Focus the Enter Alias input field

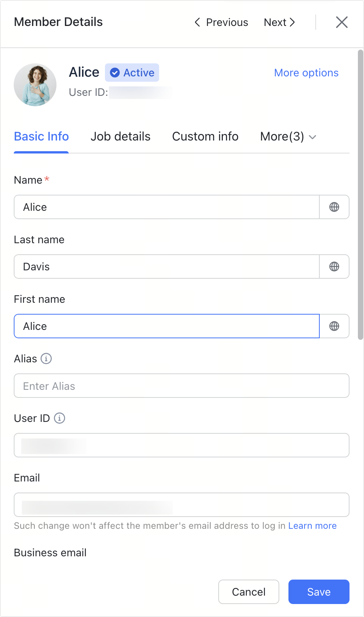pyautogui.click(x=182, y=386)
